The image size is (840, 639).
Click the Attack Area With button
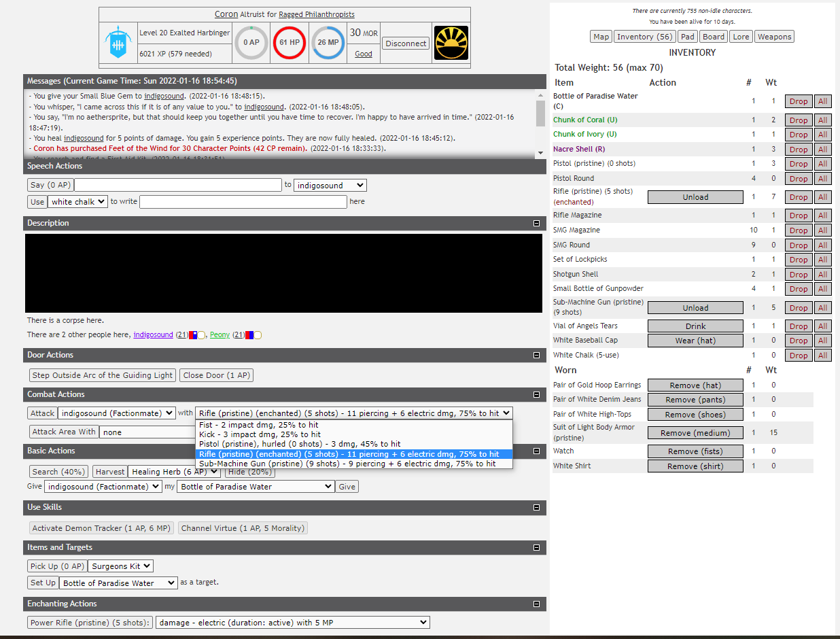64,432
